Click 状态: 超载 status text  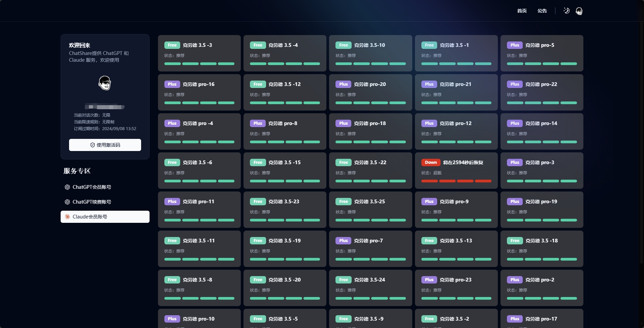431,173
